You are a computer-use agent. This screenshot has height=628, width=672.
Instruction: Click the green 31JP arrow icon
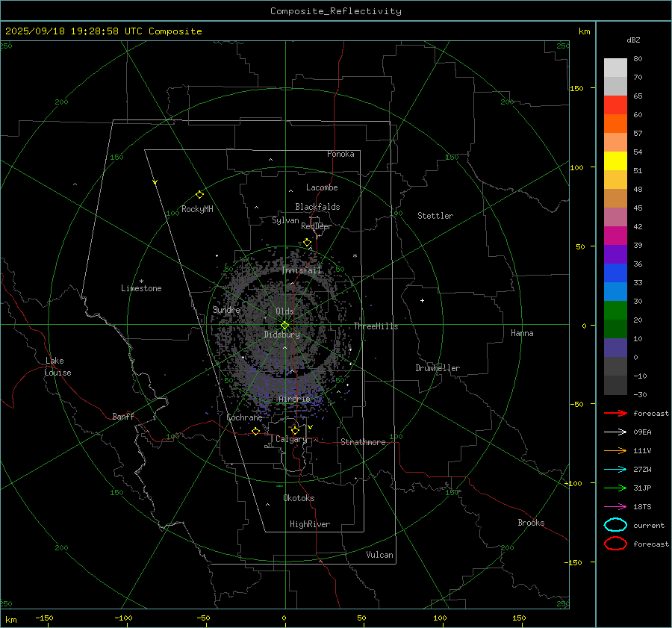coord(615,488)
